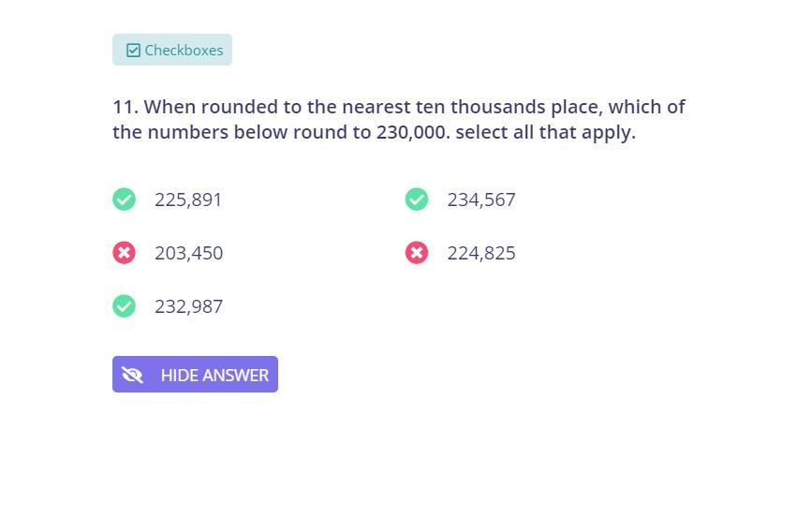Click the Checkboxes question type label

184,51
